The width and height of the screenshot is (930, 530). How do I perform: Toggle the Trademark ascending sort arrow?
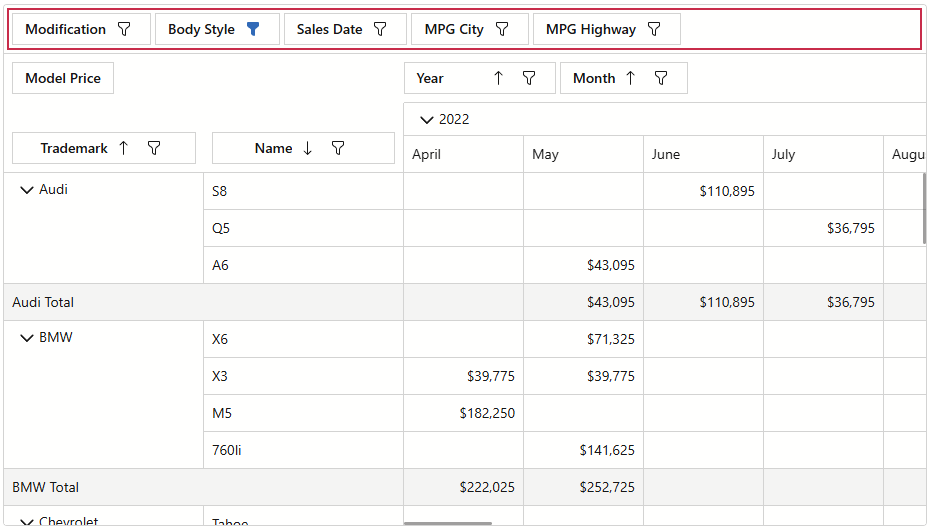[x=124, y=148]
